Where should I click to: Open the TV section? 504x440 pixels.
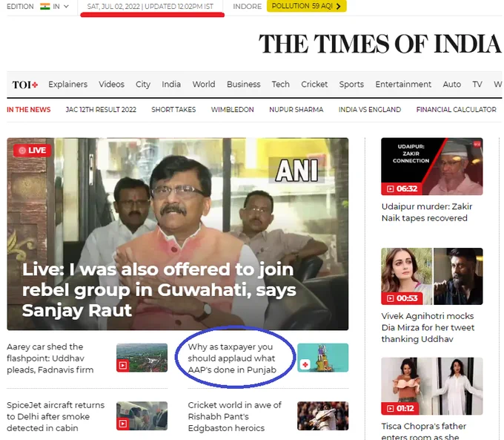coord(477,85)
